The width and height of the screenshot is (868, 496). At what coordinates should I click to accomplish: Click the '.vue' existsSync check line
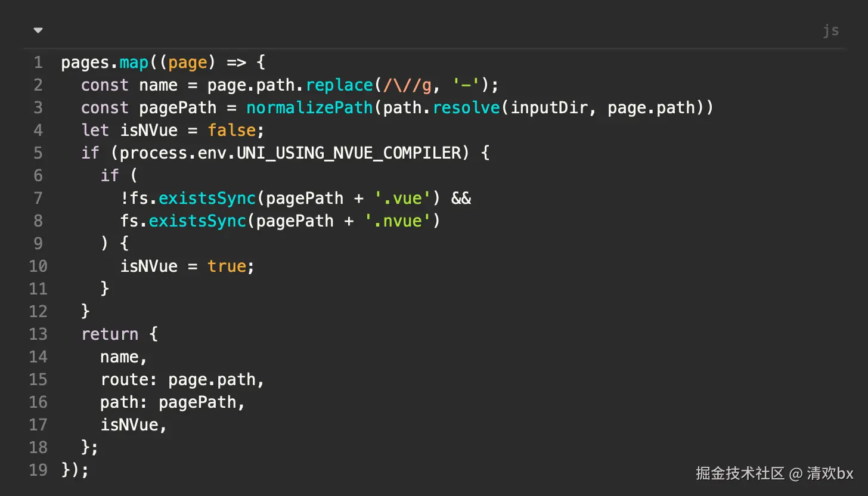[296, 199]
